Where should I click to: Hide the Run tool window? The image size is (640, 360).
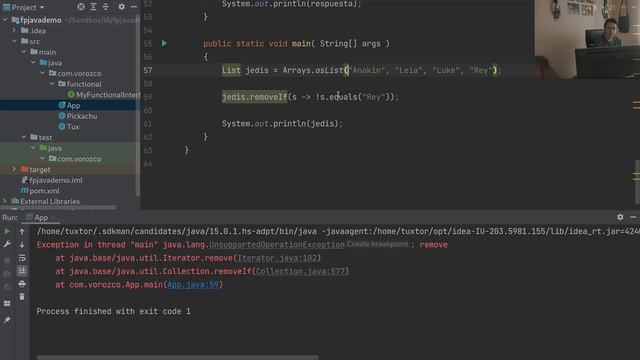(633, 217)
